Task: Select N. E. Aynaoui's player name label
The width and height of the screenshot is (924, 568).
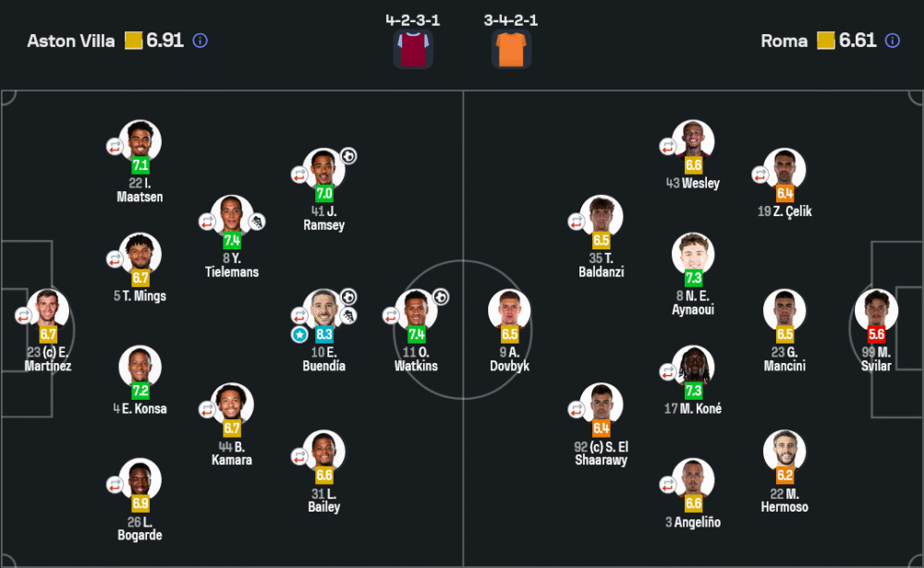Action: point(693,302)
